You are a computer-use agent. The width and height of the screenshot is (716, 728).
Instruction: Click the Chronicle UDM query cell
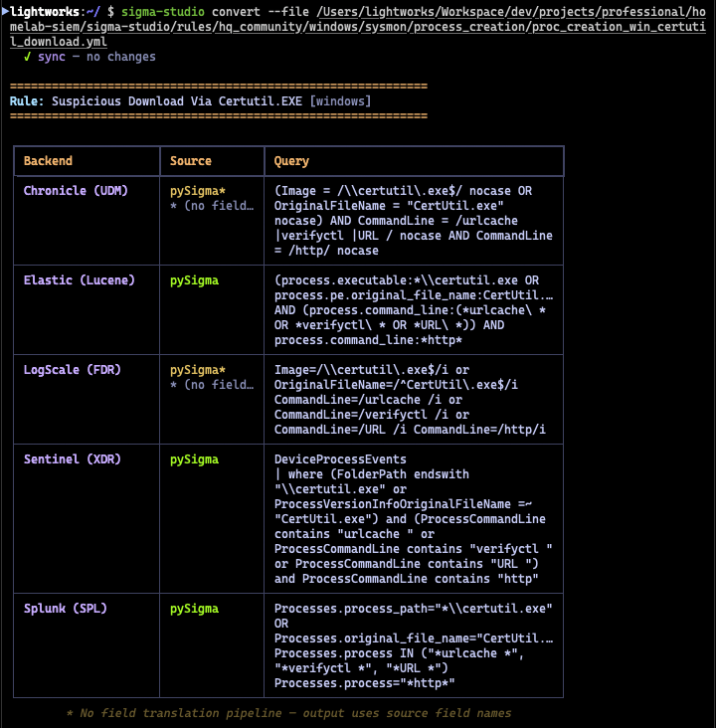pyautogui.click(x=413, y=220)
